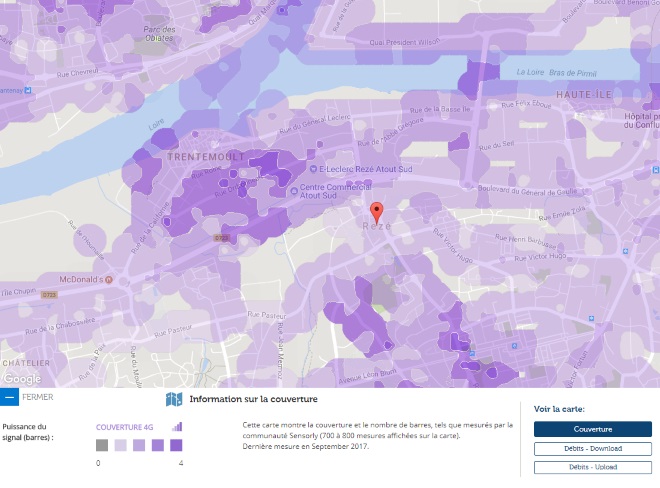Image resolution: width=660 pixels, height=488 pixels.
Task: Click the grey zero-signal legend swatch
Action: (102, 445)
